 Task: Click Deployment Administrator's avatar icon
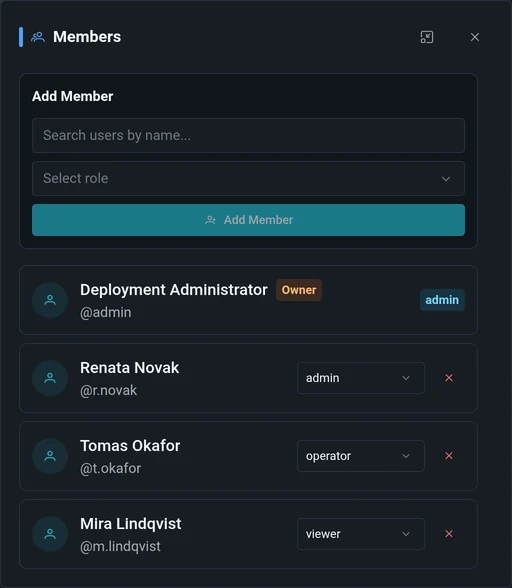(50, 300)
